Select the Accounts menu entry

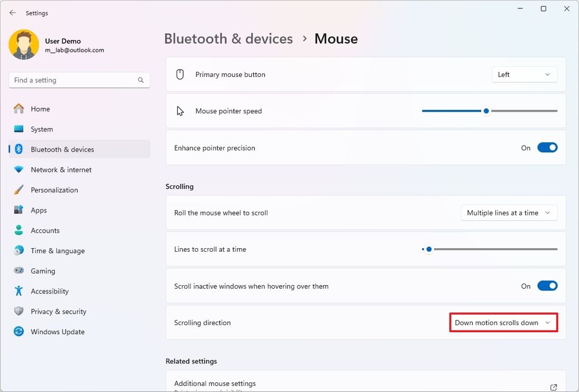point(20,230)
